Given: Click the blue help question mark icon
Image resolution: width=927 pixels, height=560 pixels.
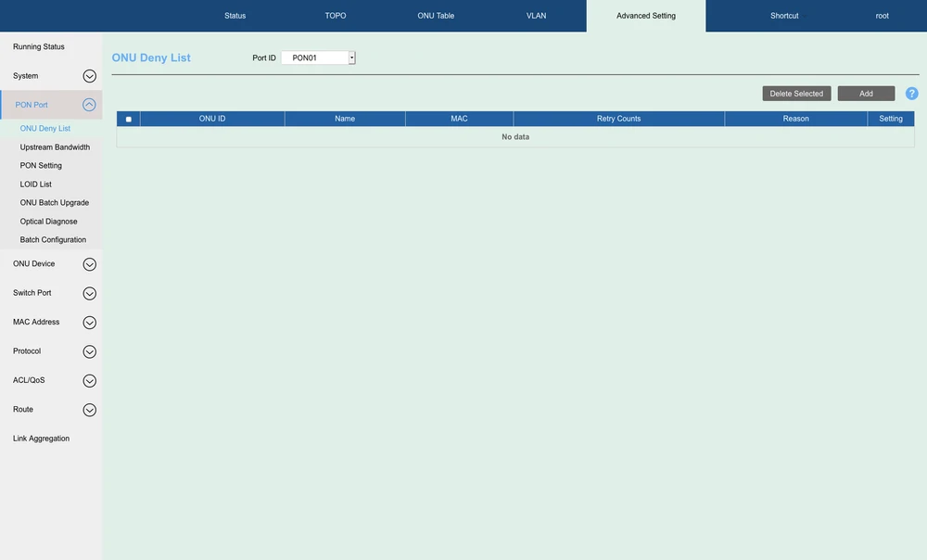Looking at the screenshot, I should 911,94.
